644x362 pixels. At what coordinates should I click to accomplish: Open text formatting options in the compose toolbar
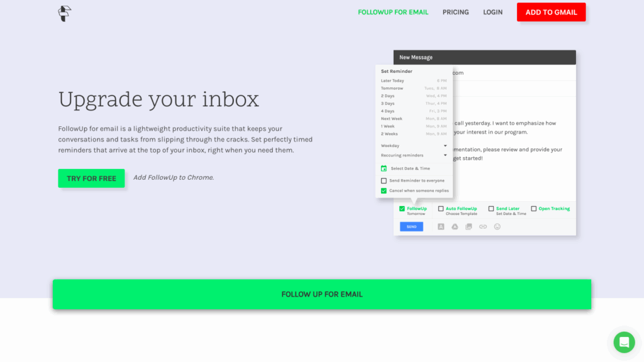[x=440, y=226]
